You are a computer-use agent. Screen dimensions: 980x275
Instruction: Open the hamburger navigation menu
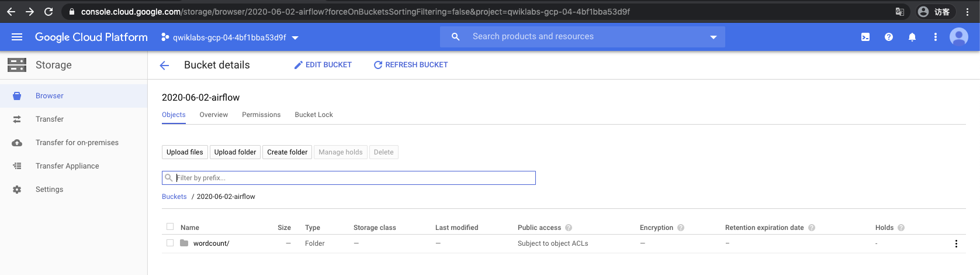[x=17, y=37]
